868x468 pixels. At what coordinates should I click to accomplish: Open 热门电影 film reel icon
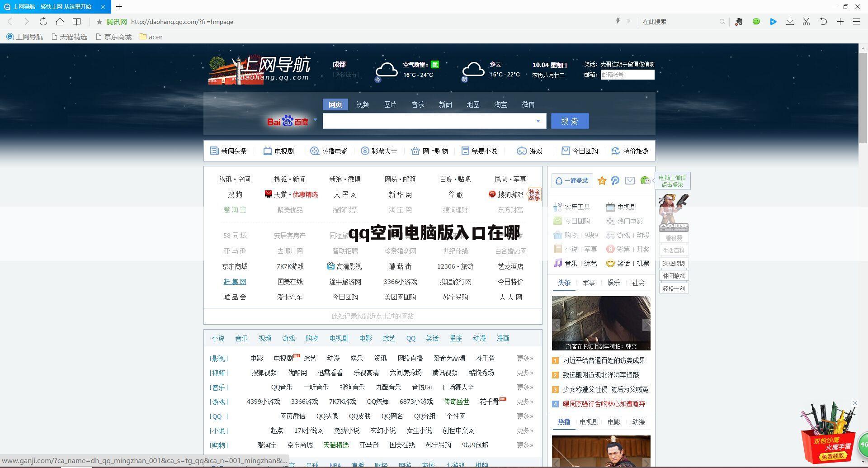[610, 221]
